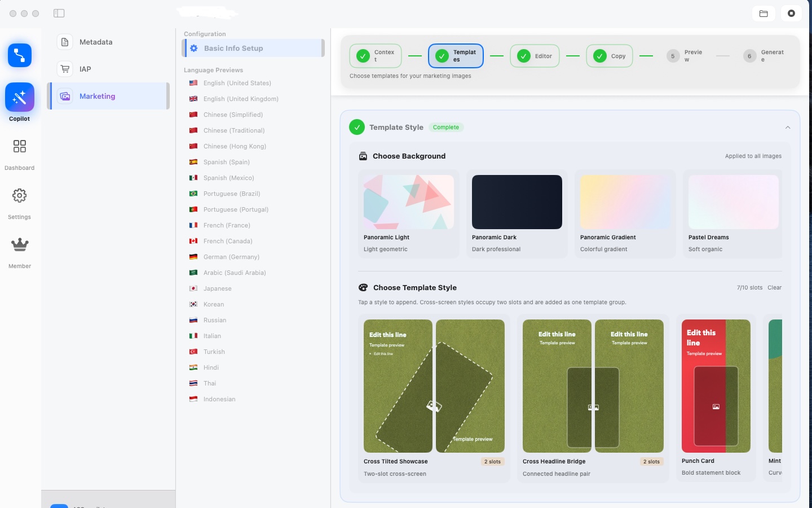Select Japanese language preview
The width and height of the screenshot is (812, 508).
tap(217, 288)
